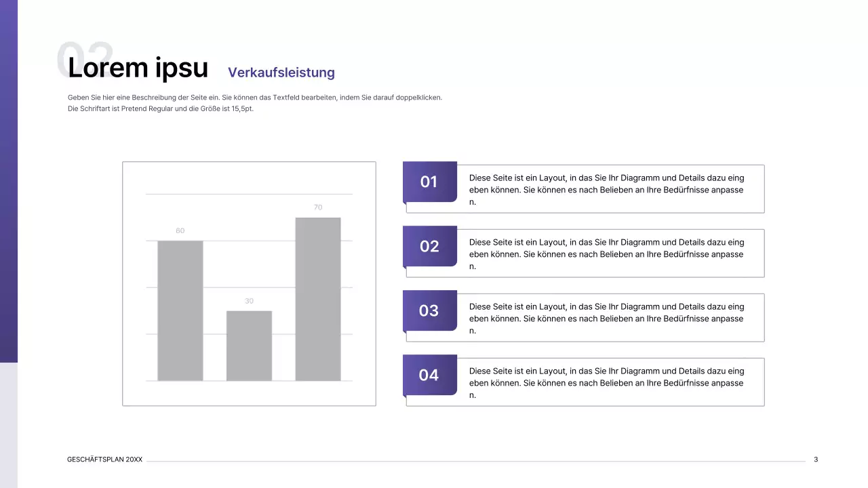The height and width of the screenshot is (488, 868).
Task: Select the "Lorem ipsu" title text
Action: (x=138, y=68)
